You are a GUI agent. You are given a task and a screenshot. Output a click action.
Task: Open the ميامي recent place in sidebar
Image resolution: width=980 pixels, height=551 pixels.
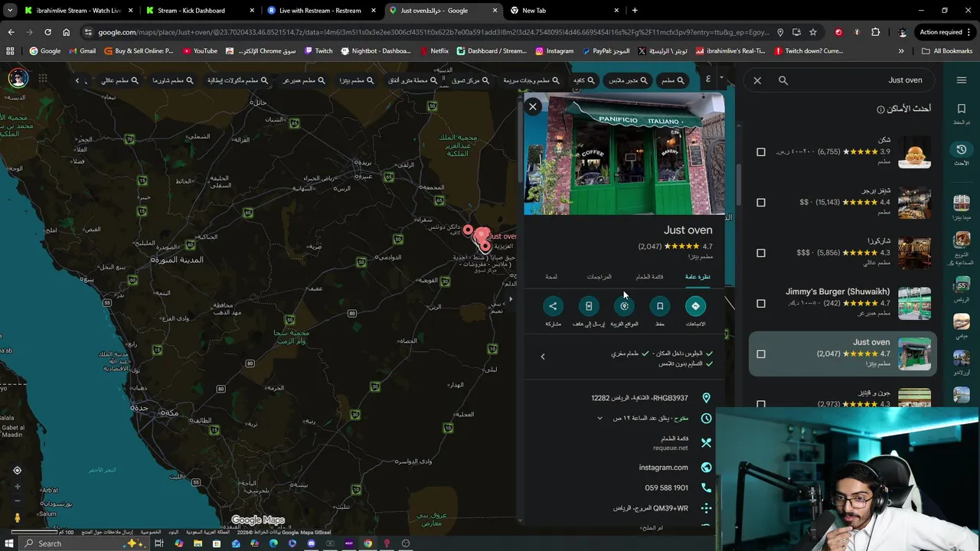(962, 326)
